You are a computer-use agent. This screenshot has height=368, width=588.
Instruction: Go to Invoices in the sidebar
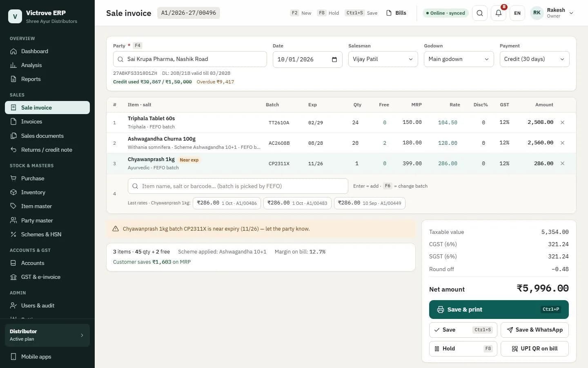[47, 121]
